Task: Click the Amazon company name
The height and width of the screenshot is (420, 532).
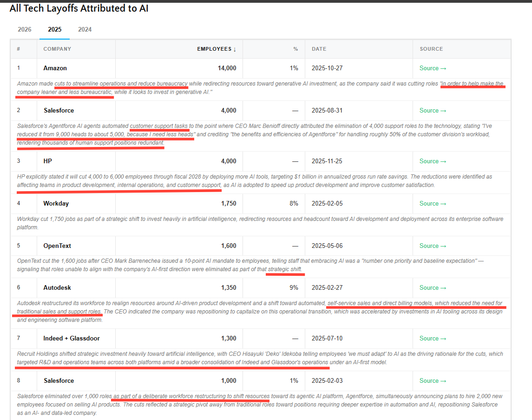Action: (x=55, y=68)
